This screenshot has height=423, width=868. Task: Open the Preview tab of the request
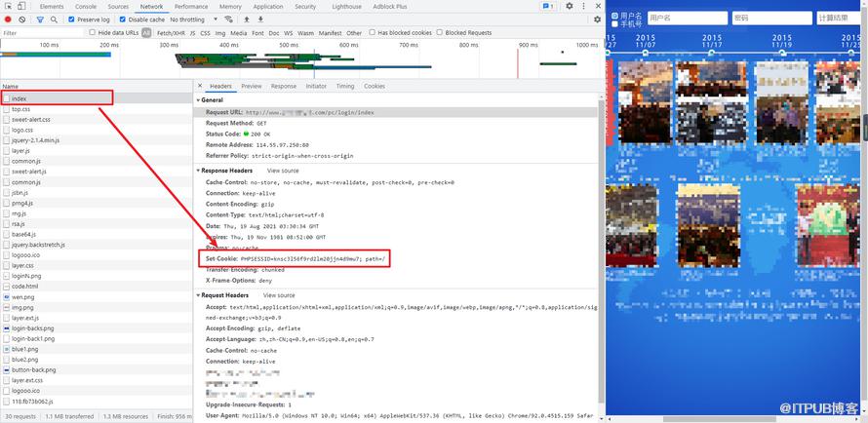pos(252,87)
